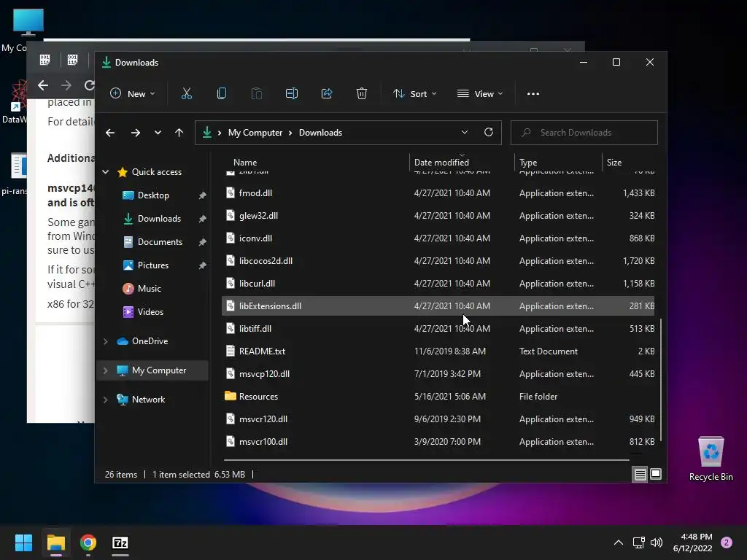Select Videos in navigation pane
The image size is (747, 560).
point(150,312)
